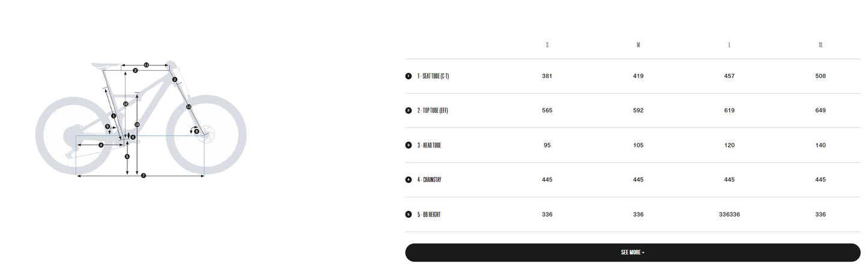
Task: Click the numbered bullet beside Chainstay
Action: pos(408,179)
